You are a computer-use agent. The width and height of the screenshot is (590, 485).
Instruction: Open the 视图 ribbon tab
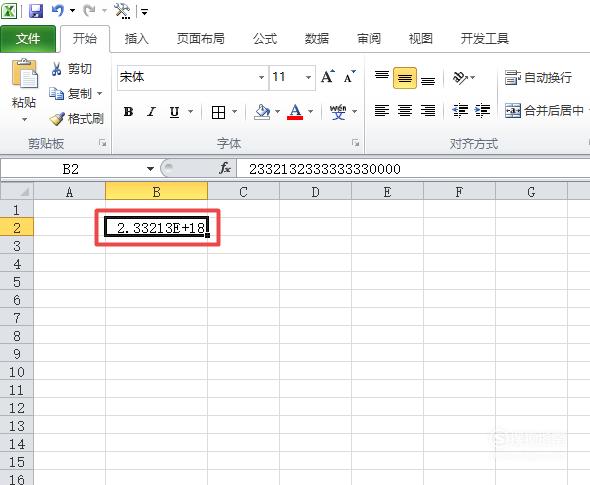420,38
